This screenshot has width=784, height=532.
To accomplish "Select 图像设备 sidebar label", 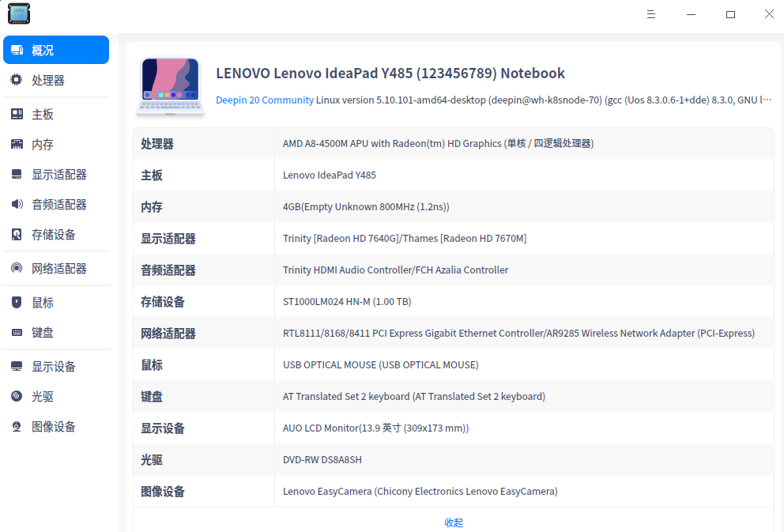I will pos(54,427).
